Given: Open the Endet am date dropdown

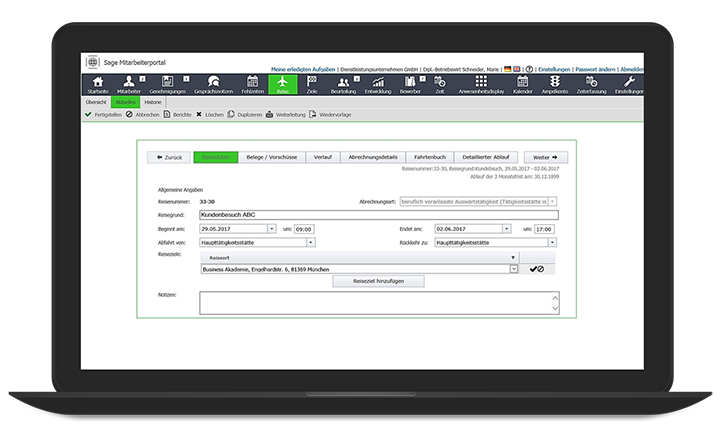Looking at the screenshot, I should [x=506, y=229].
